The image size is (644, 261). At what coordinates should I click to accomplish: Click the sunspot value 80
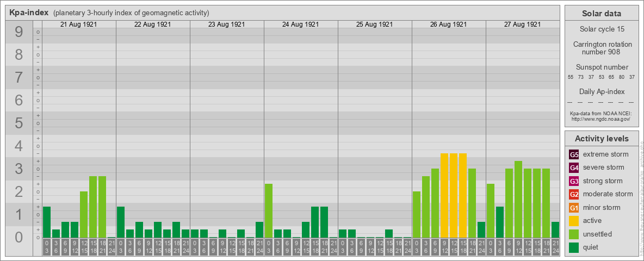(622, 77)
